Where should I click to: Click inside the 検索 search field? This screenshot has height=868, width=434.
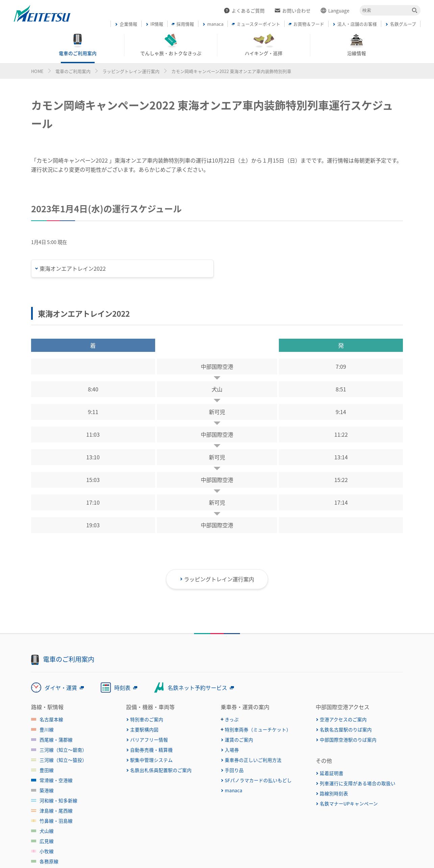coord(385,10)
